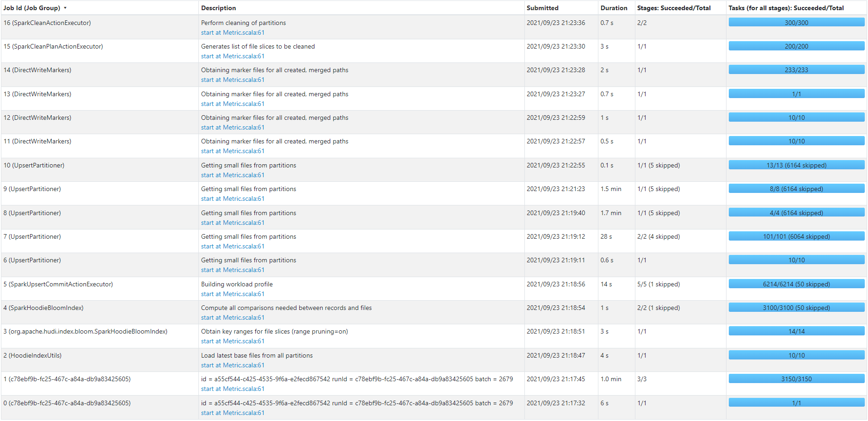Click the 233/233 tasks progress bar
The width and height of the screenshot is (868, 421).
(x=796, y=69)
